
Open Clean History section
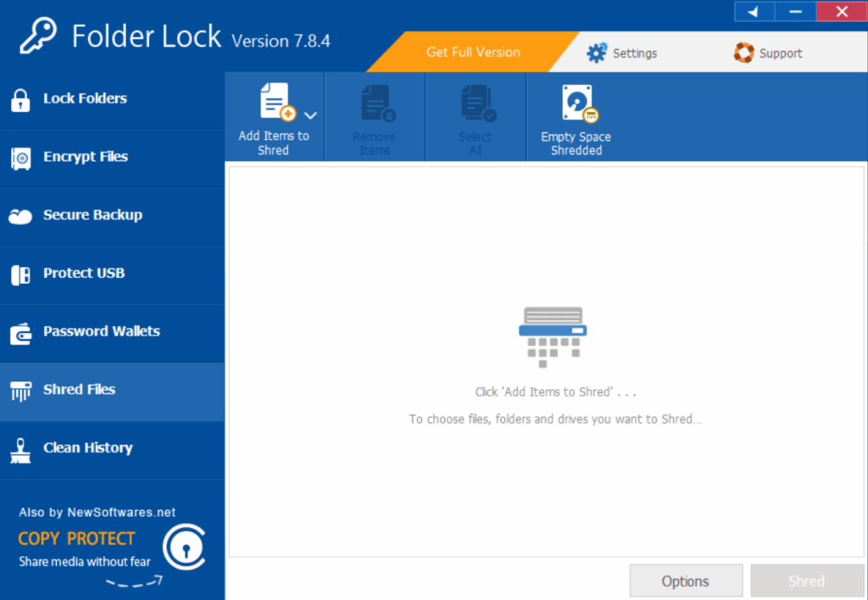coord(113,449)
